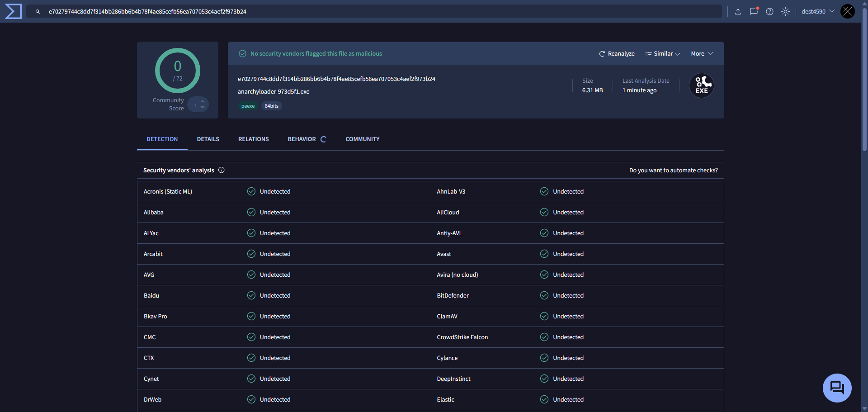The height and width of the screenshot is (412, 868).
Task: Click 'Do you want to automate checks?' link
Action: coord(674,170)
